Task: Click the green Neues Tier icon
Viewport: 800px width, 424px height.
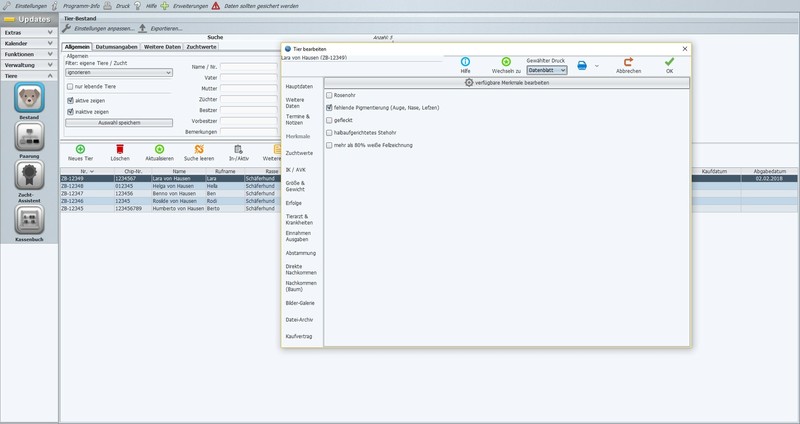Action: click(x=80, y=149)
